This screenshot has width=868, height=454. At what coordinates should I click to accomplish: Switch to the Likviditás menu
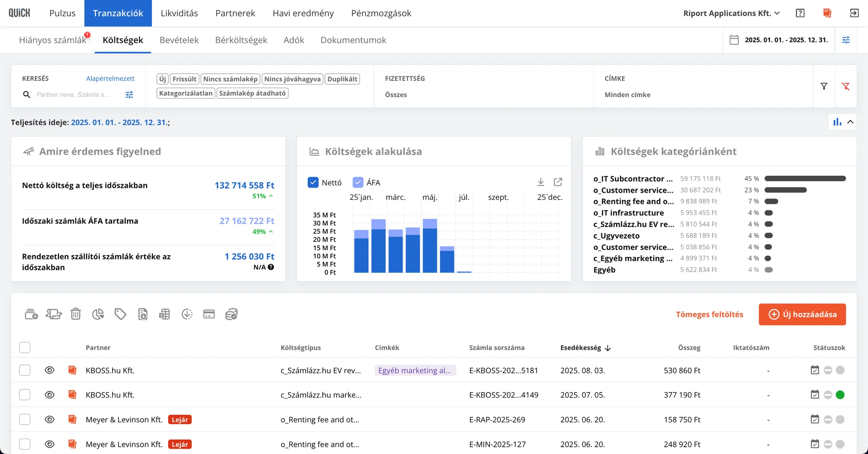click(179, 13)
